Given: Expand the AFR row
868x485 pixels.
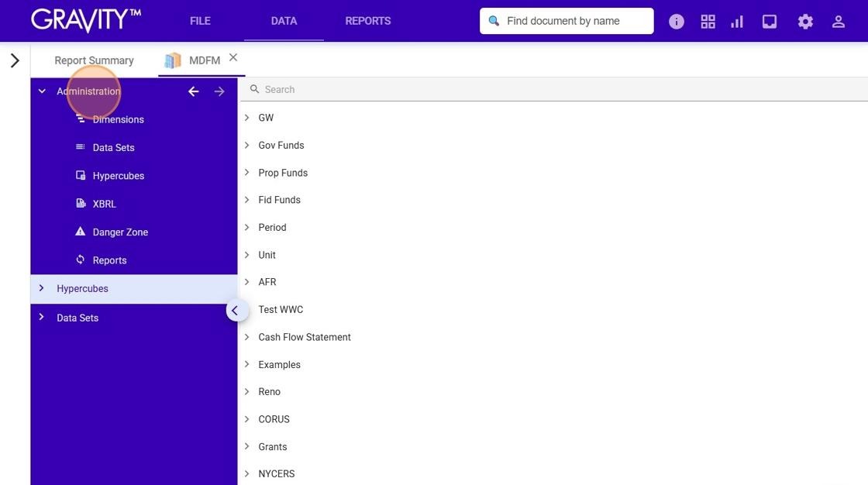Looking at the screenshot, I should pyautogui.click(x=247, y=282).
